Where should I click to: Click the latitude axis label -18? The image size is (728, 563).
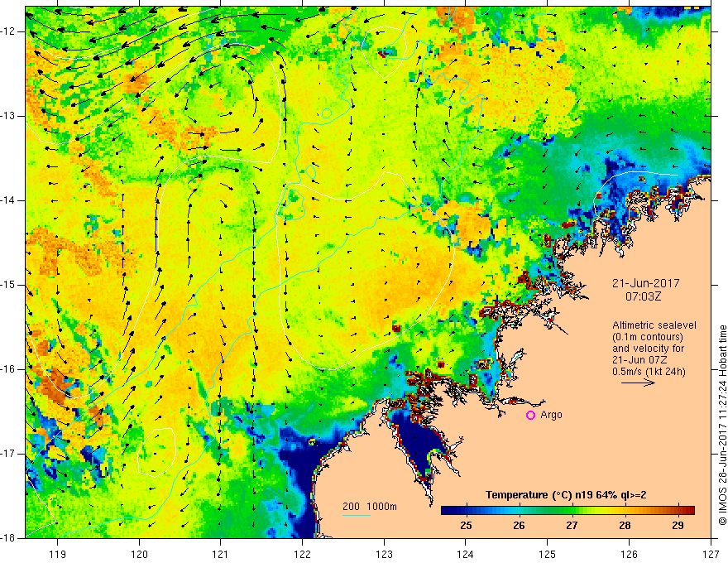(x=9, y=538)
